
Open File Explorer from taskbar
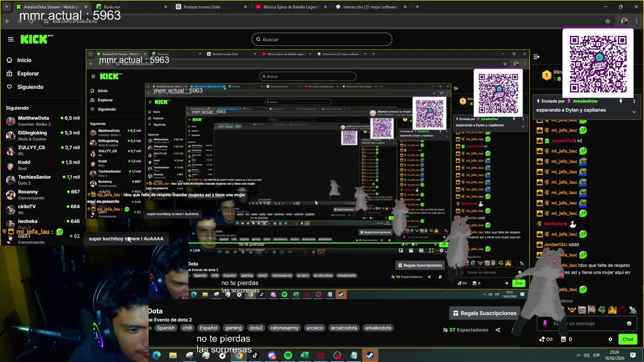click(173, 355)
